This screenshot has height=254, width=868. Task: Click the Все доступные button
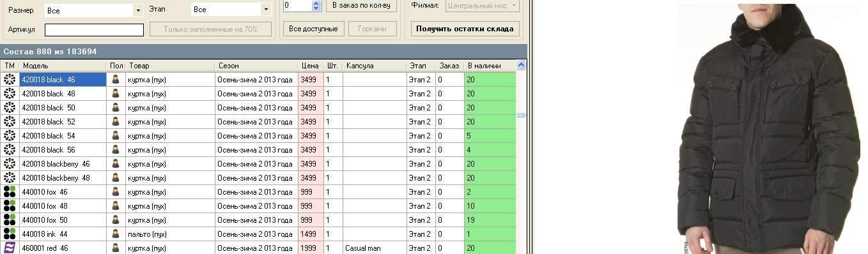point(314,29)
